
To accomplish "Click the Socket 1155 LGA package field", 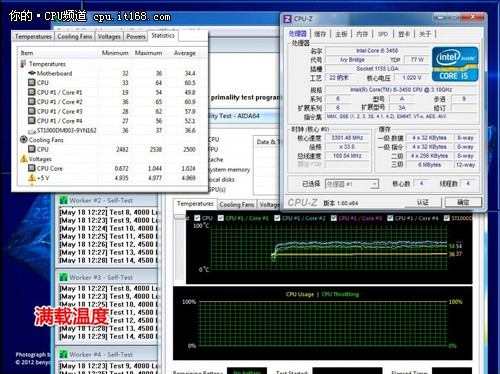I will (x=377, y=69).
